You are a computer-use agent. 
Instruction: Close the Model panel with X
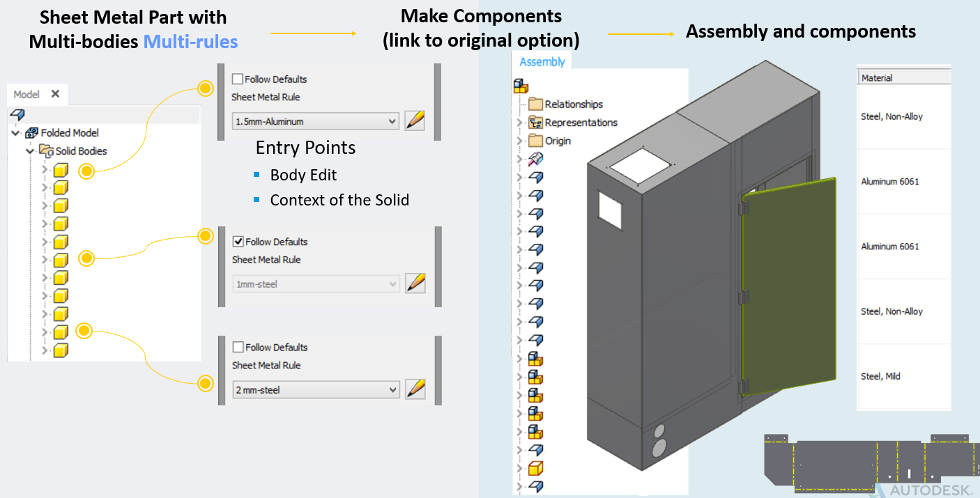[56, 94]
